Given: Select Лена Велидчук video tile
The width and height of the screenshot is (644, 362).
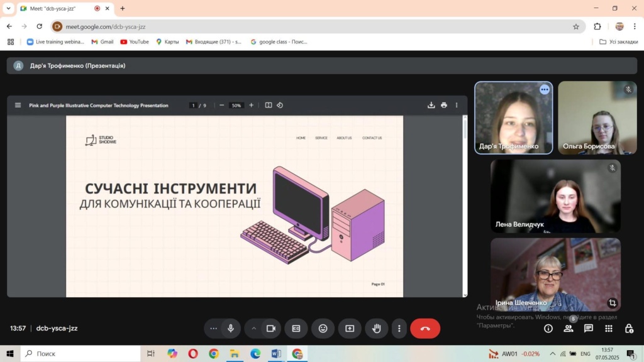Looking at the screenshot, I should pos(555,196).
